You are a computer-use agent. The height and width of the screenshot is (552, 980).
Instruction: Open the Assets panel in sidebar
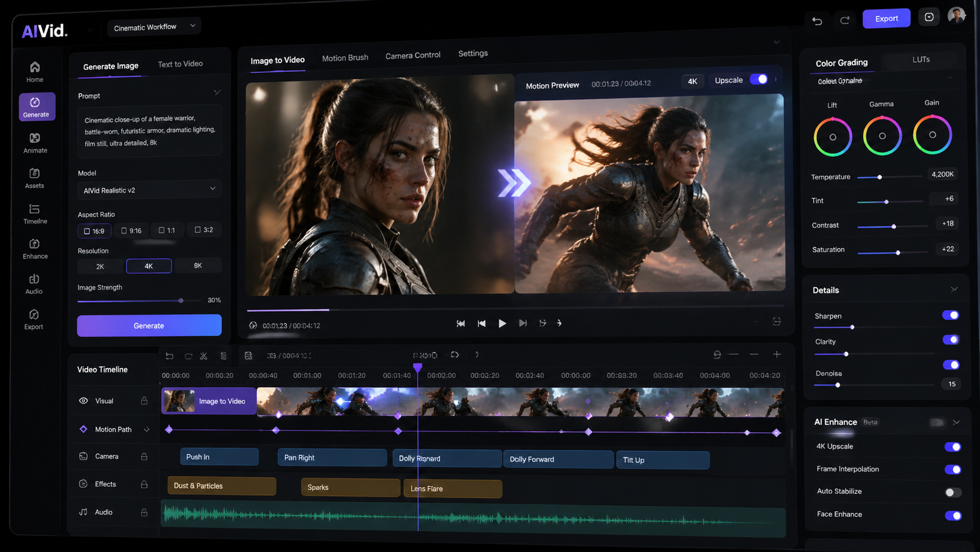pos(35,178)
